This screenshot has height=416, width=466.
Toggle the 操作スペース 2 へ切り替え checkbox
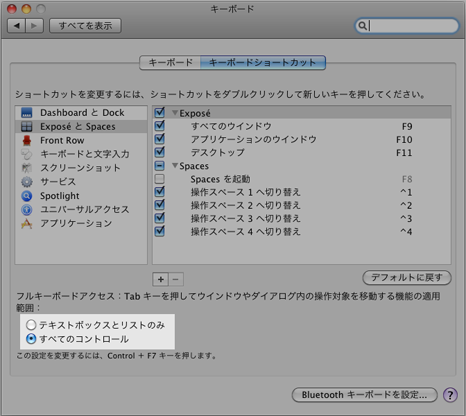point(160,205)
